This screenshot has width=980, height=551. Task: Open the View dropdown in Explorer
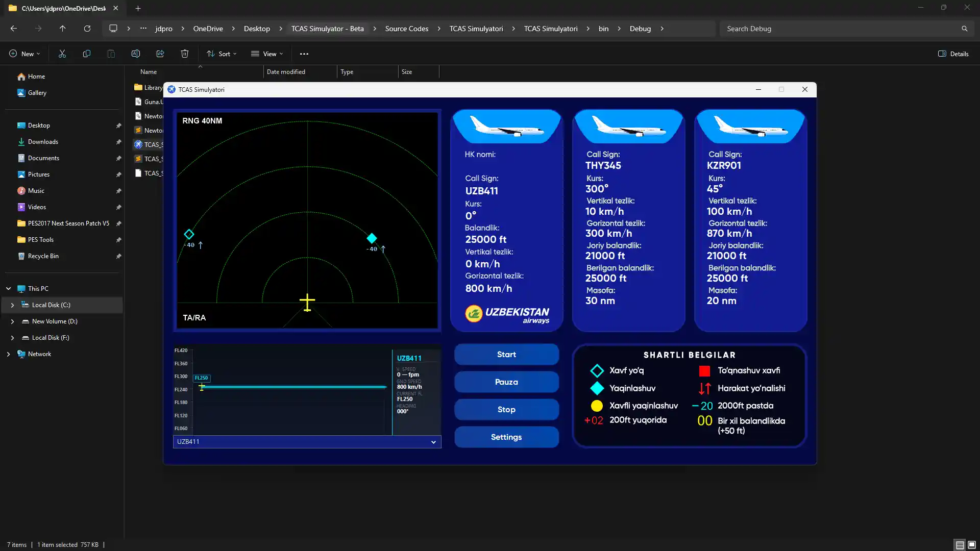267,54
